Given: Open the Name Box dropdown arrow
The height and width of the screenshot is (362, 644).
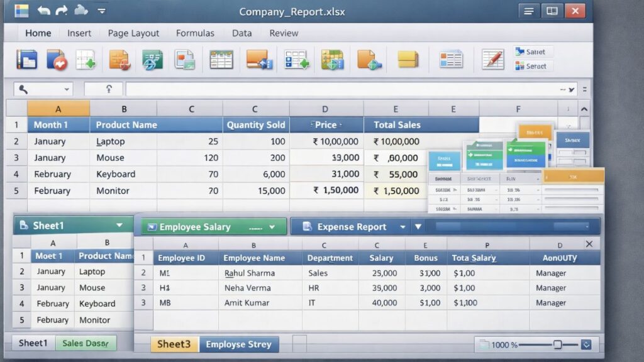Looking at the screenshot, I should click(x=68, y=89).
